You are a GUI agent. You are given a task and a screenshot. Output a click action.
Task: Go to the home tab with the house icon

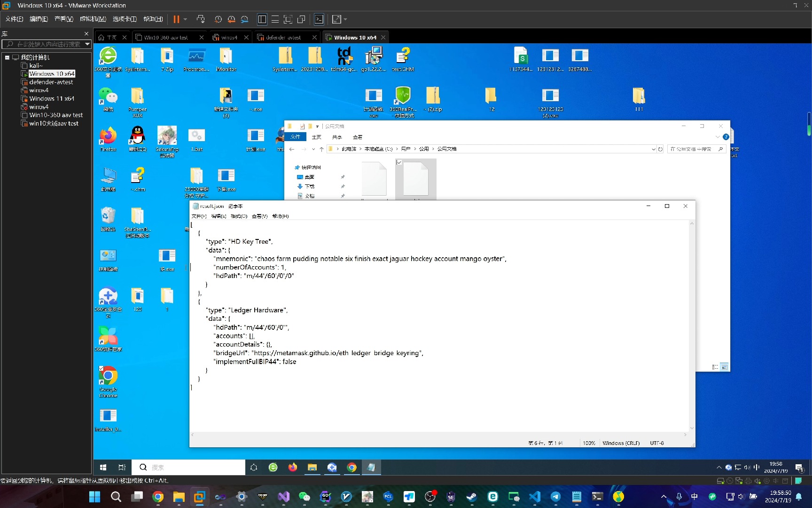coord(108,38)
